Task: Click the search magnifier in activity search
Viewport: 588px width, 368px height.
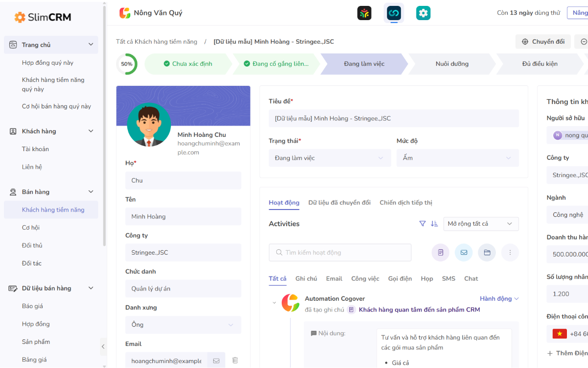Action: coord(279,253)
